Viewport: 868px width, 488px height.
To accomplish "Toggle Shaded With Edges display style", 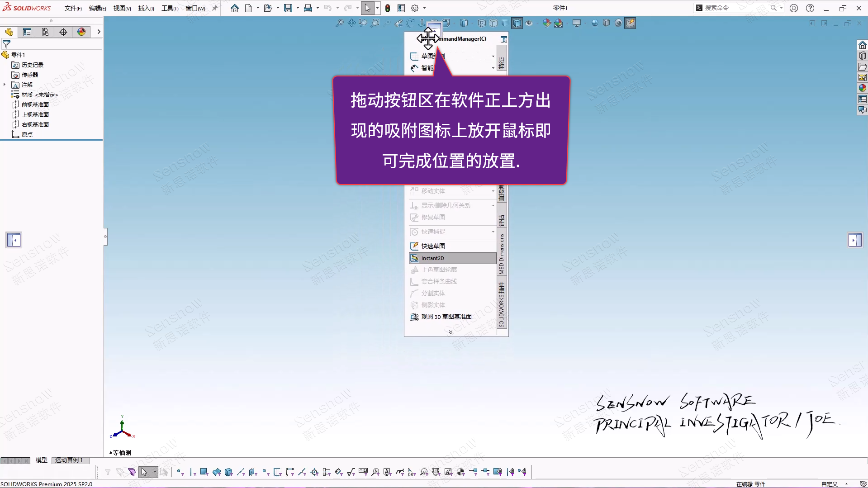I will coord(517,23).
